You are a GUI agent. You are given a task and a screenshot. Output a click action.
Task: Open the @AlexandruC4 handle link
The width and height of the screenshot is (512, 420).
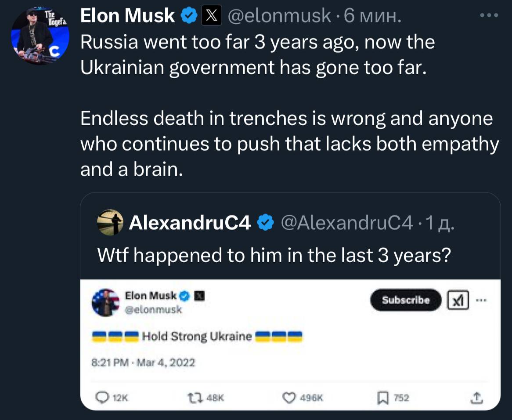[346, 223]
